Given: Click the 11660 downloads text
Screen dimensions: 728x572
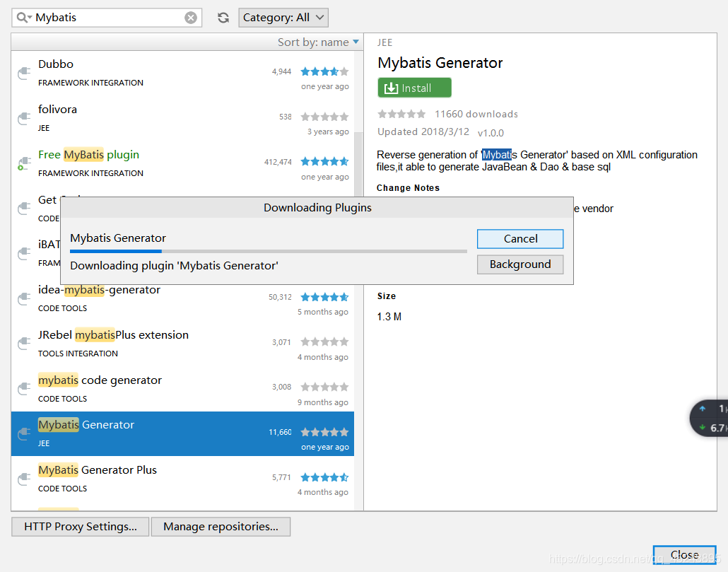Looking at the screenshot, I should tap(476, 115).
